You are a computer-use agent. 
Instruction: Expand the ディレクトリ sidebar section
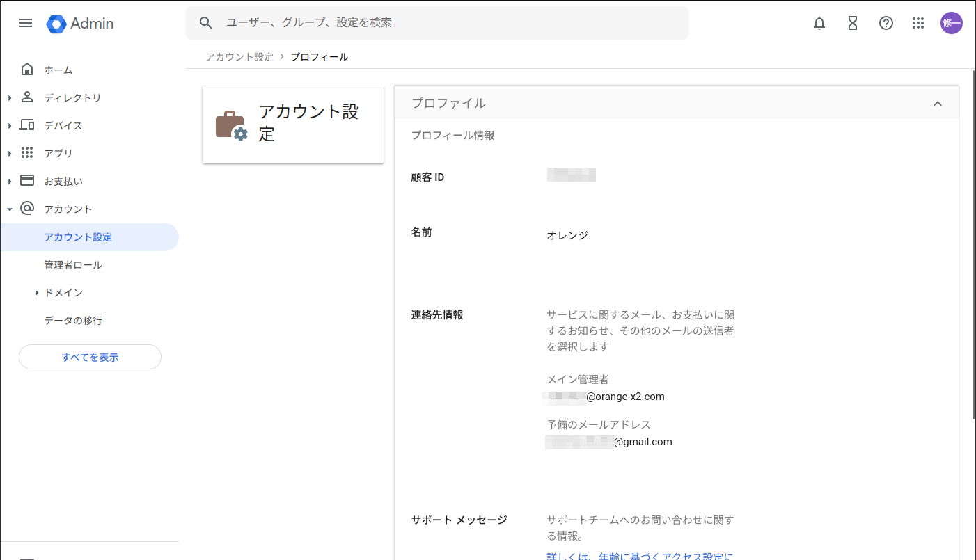[x=10, y=98]
